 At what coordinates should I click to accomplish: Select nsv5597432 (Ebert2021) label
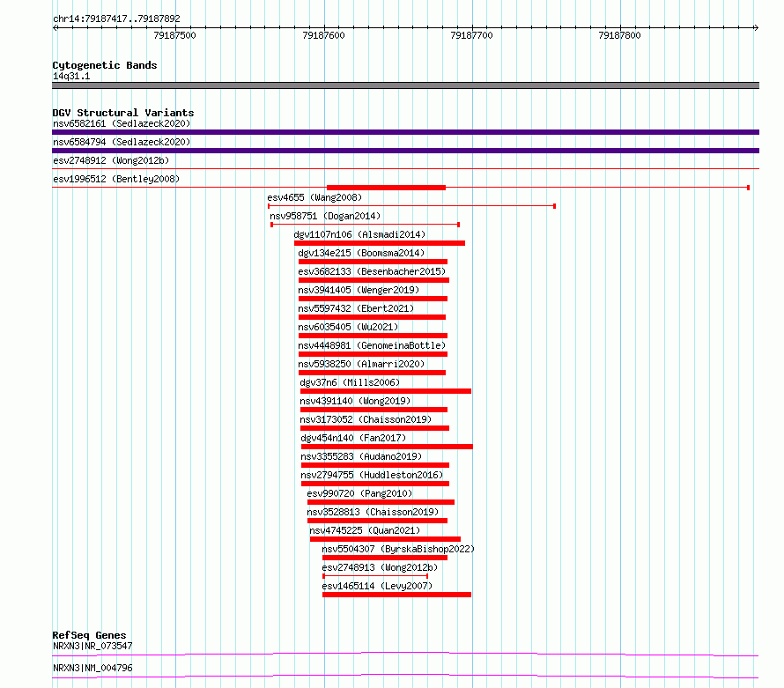coord(356,308)
